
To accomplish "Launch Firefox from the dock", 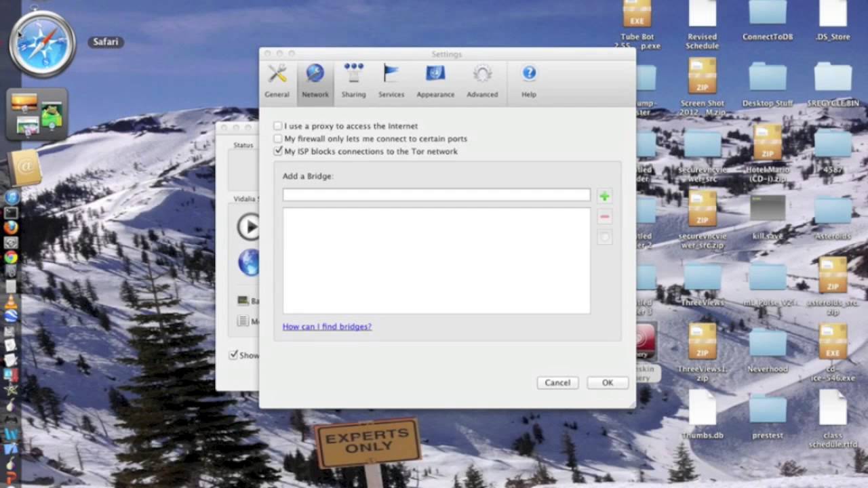I will 11,228.
